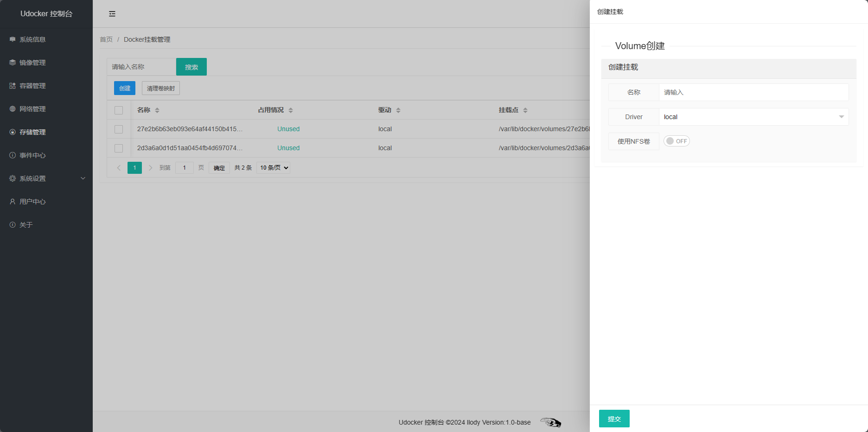Open 镜像管理 in sidebar menu
The image size is (868, 432).
tap(32, 63)
